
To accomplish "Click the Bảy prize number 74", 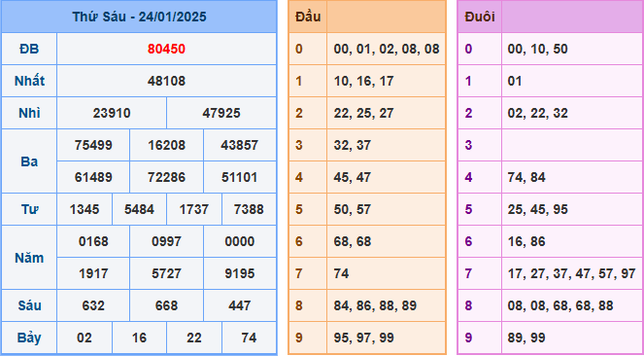I will point(249,338).
